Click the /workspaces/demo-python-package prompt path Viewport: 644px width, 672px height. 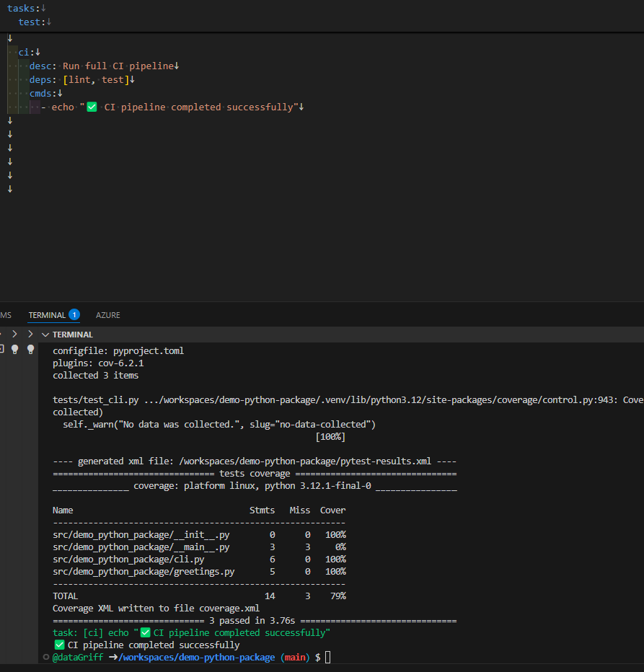pyautogui.click(x=197, y=657)
